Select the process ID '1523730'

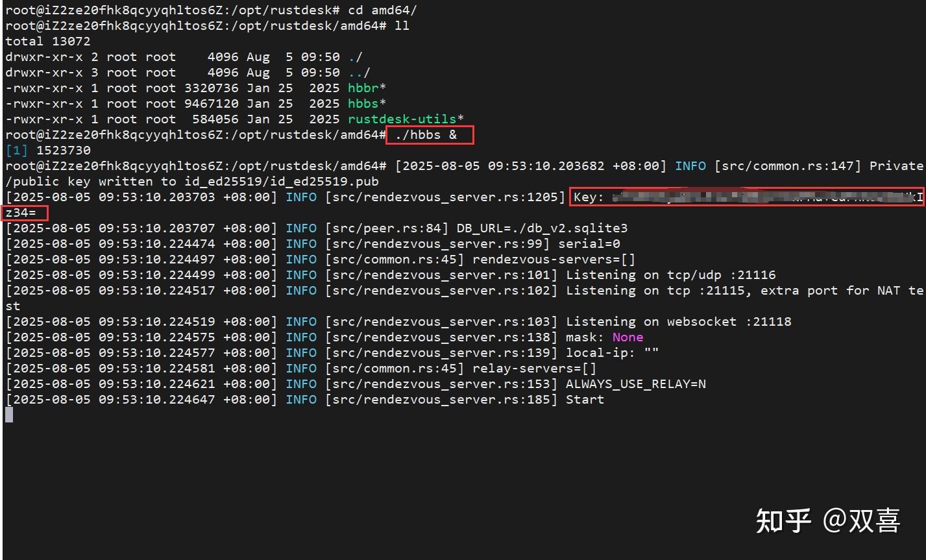(64, 151)
